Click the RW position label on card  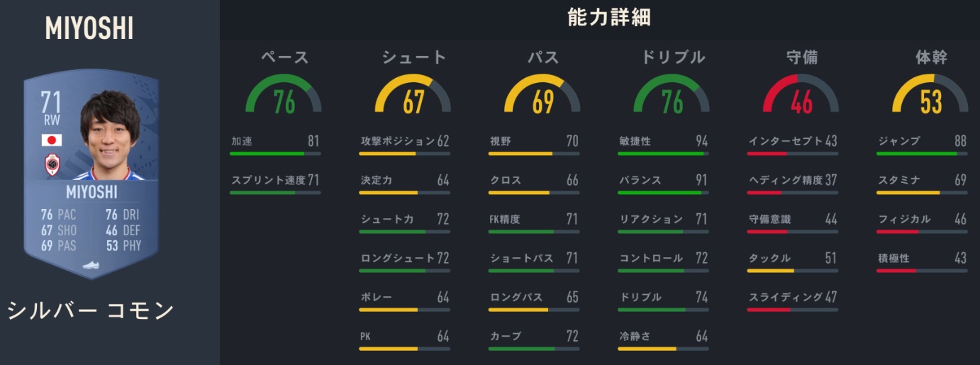click(52, 121)
